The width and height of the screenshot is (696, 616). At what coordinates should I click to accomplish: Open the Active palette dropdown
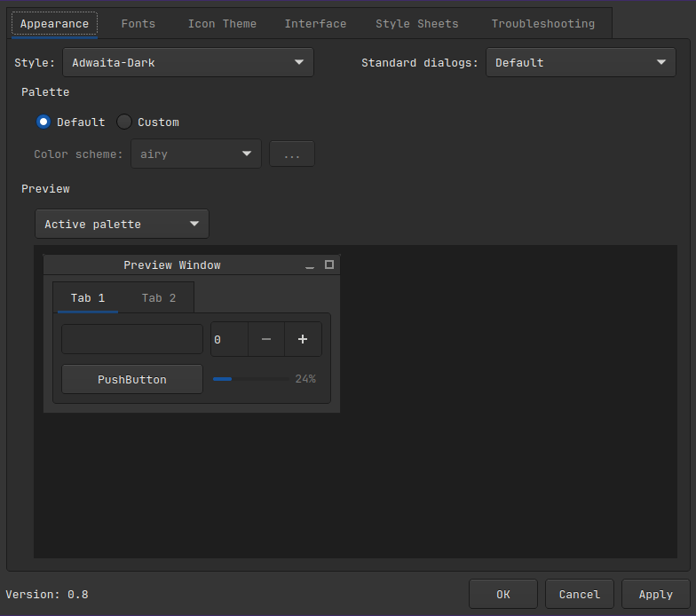122,224
